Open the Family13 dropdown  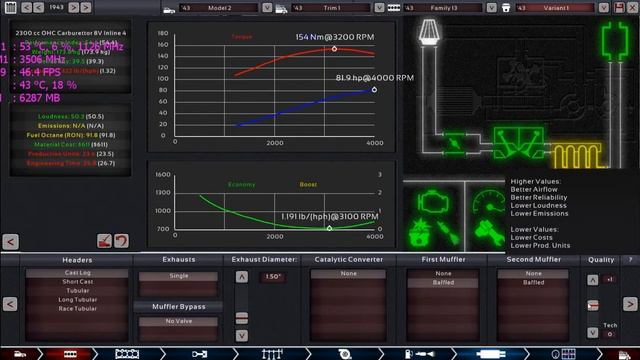pos(491,8)
